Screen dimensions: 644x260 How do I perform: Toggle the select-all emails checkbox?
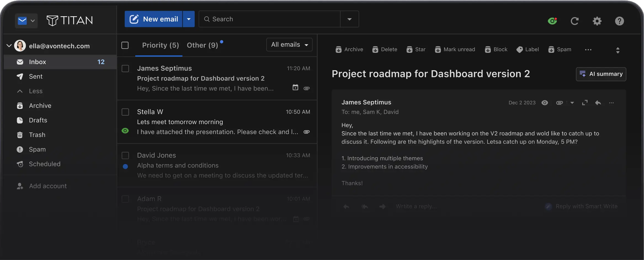125,45
